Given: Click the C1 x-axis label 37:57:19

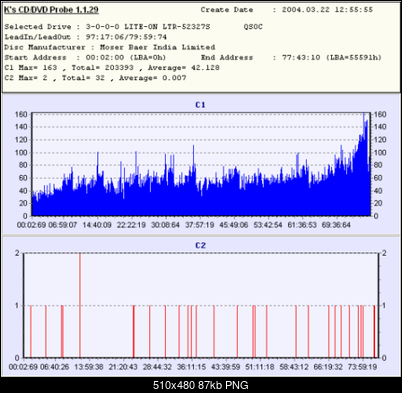Looking at the screenshot, I should (199, 225).
